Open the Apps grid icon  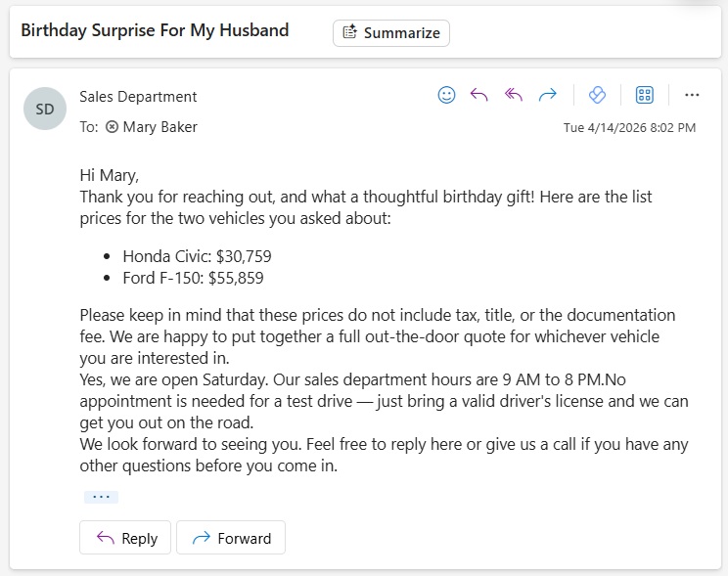(644, 95)
